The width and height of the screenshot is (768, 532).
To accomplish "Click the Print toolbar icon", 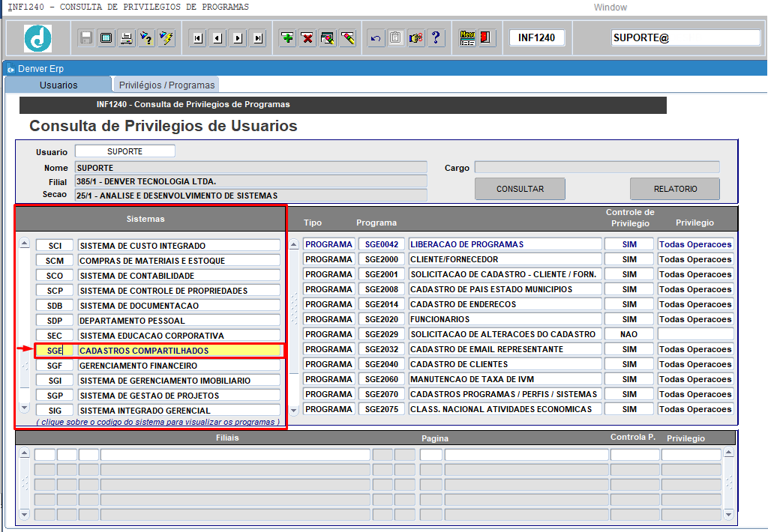I will click(126, 37).
